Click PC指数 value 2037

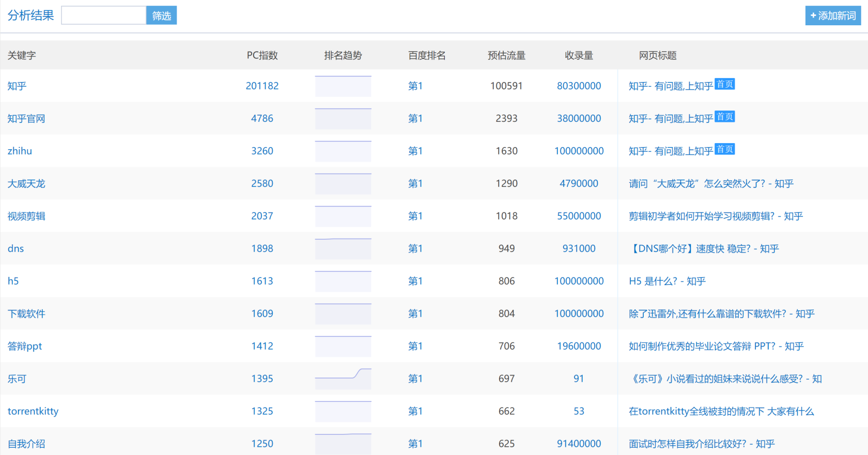tap(262, 216)
